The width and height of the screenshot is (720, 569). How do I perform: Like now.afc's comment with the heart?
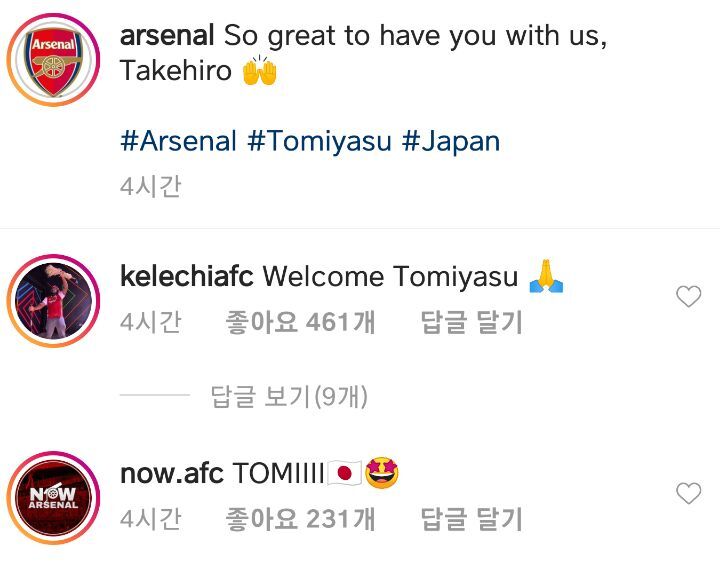point(688,493)
